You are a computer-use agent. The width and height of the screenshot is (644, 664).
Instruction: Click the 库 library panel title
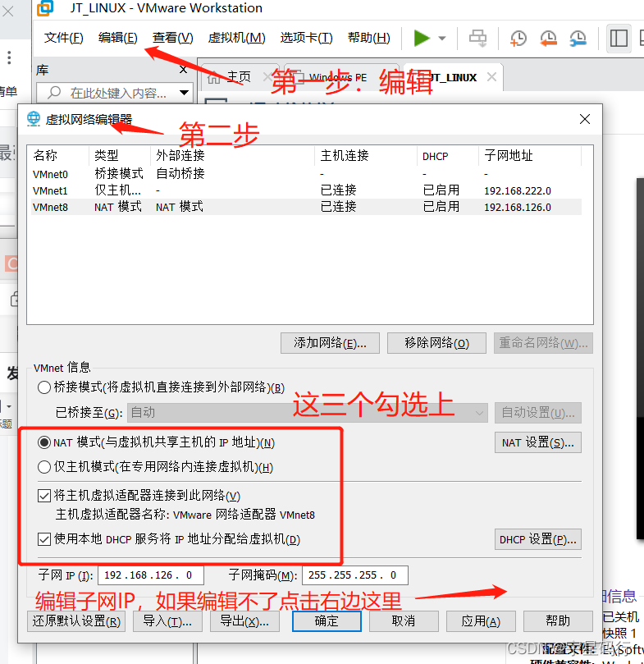[x=43, y=70]
